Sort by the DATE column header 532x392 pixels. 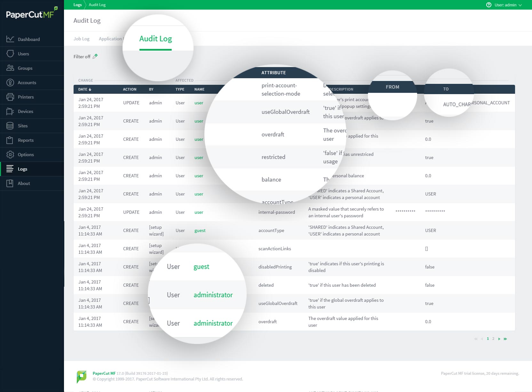coord(85,89)
